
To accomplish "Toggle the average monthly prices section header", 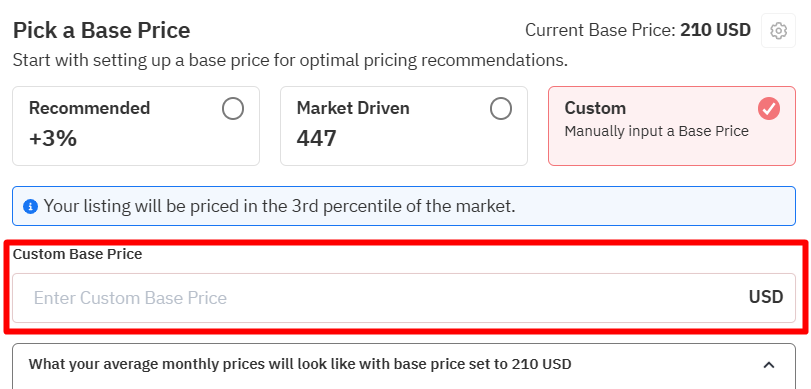I will [404, 365].
